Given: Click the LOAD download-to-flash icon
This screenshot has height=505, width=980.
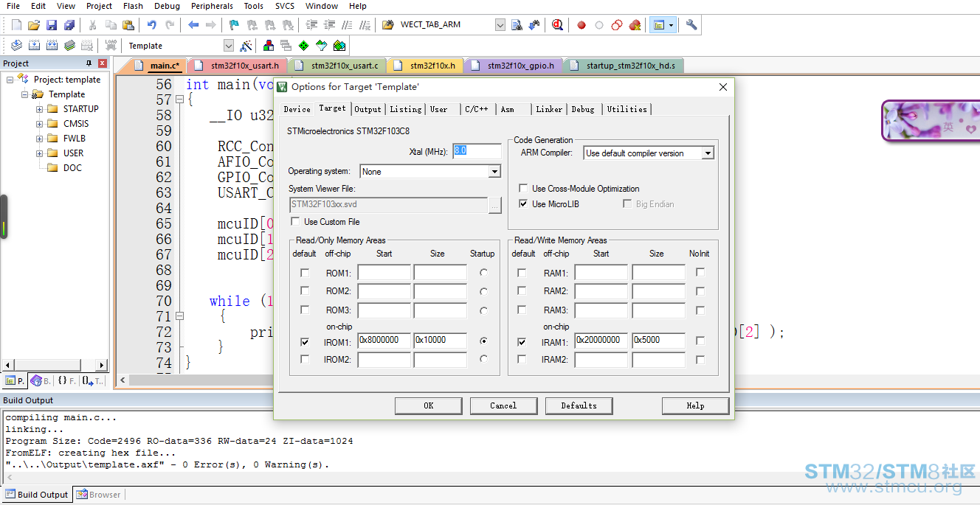Looking at the screenshot, I should (x=111, y=46).
